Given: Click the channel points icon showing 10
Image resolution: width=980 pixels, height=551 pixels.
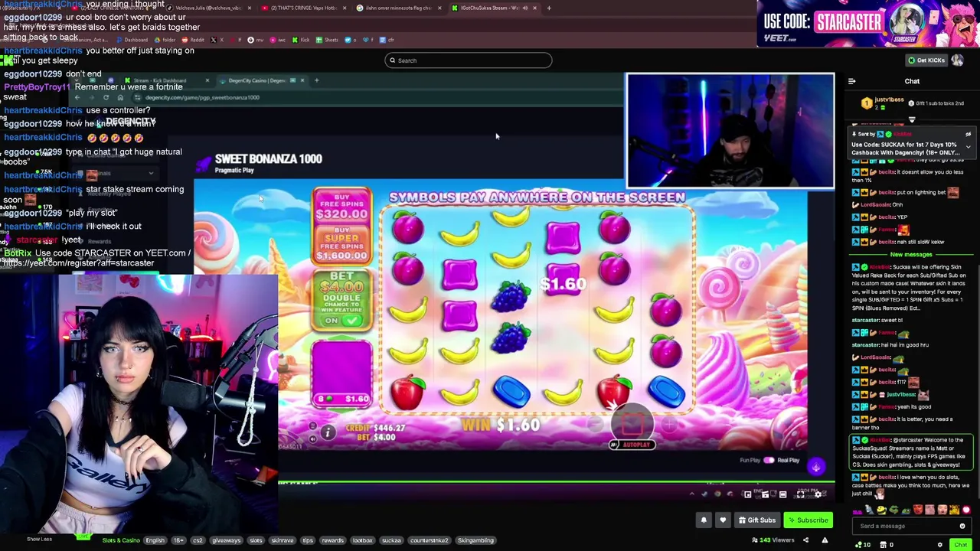Looking at the screenshot, I should 862,545.
